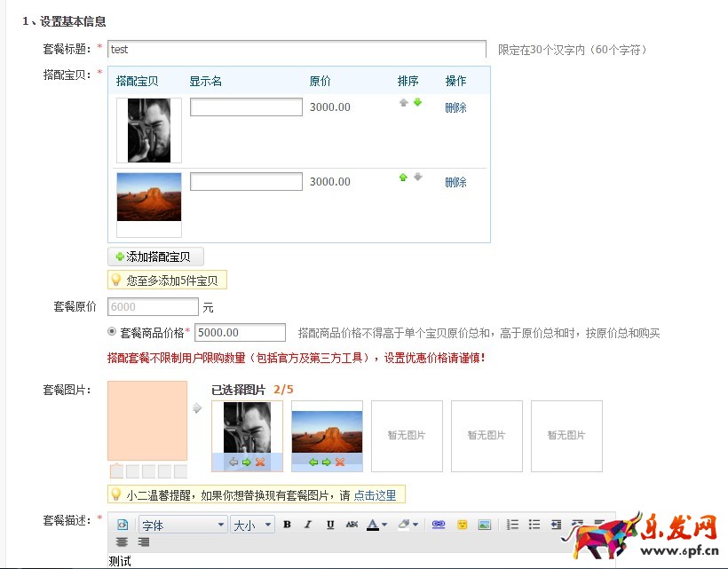The height and width of the screenshot is (569, 728).
Task: Open the font color swatch picker
Action: click(373, 525)
